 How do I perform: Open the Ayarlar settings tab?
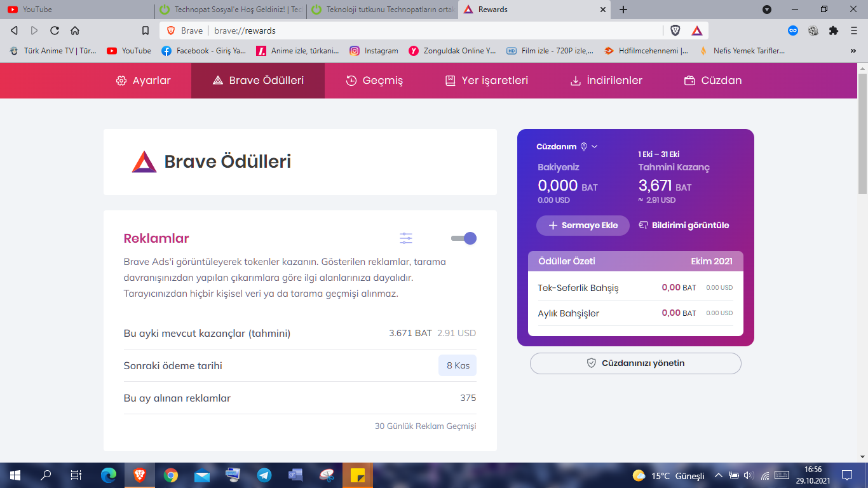pos(144,81)
